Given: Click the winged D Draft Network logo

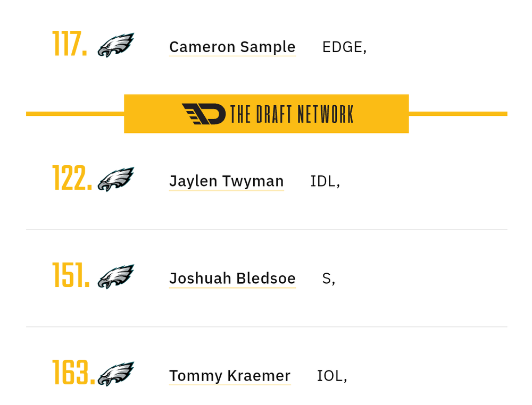Looking at the screenshot, I should click(x=204, y=114).
